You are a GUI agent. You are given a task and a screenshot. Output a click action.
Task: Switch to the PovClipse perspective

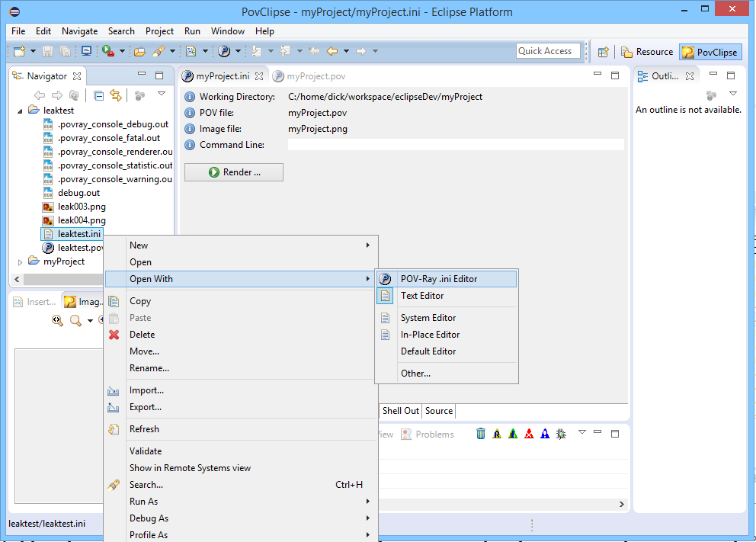(711, 52)
